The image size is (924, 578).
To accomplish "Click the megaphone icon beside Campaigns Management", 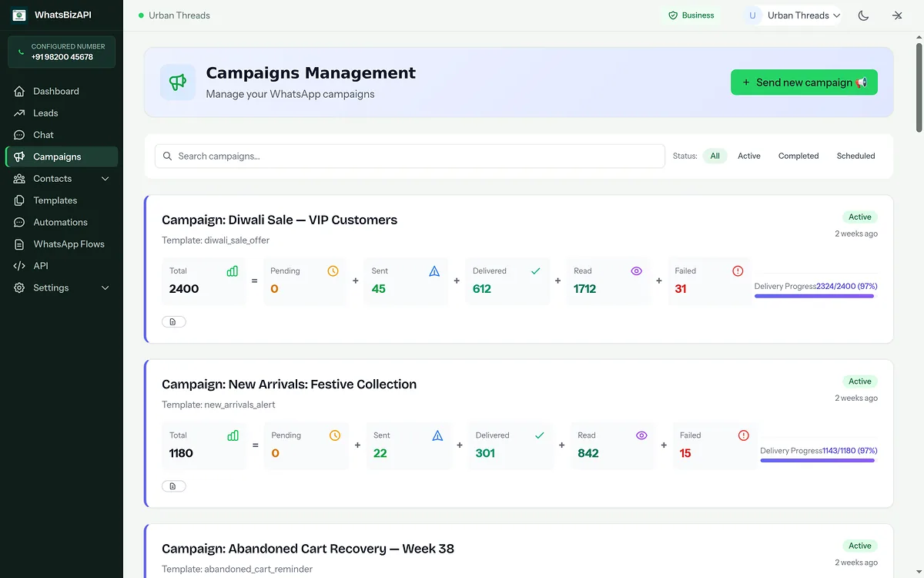I will click(178, 82).
